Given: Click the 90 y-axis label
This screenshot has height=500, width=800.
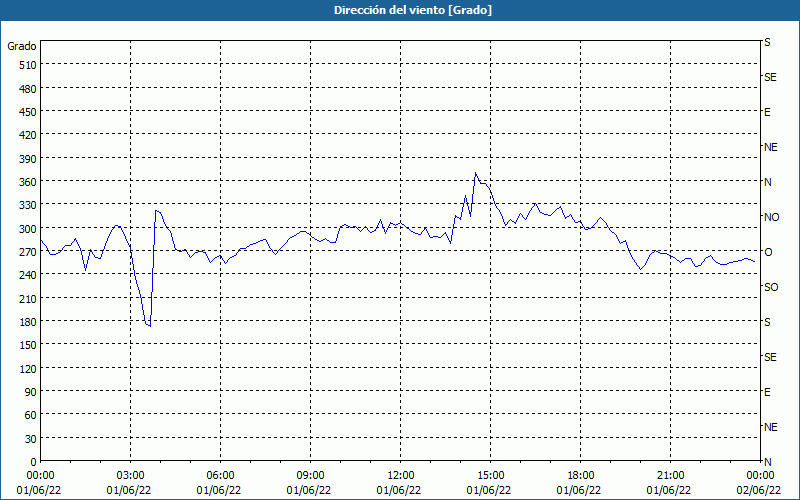Looking at the screenshot, I should point(31,392).
